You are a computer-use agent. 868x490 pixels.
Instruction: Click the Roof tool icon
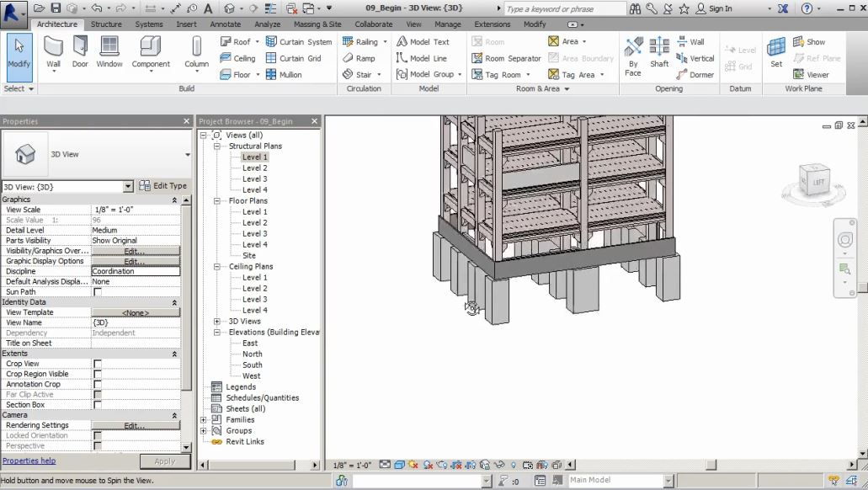(226, 41)
